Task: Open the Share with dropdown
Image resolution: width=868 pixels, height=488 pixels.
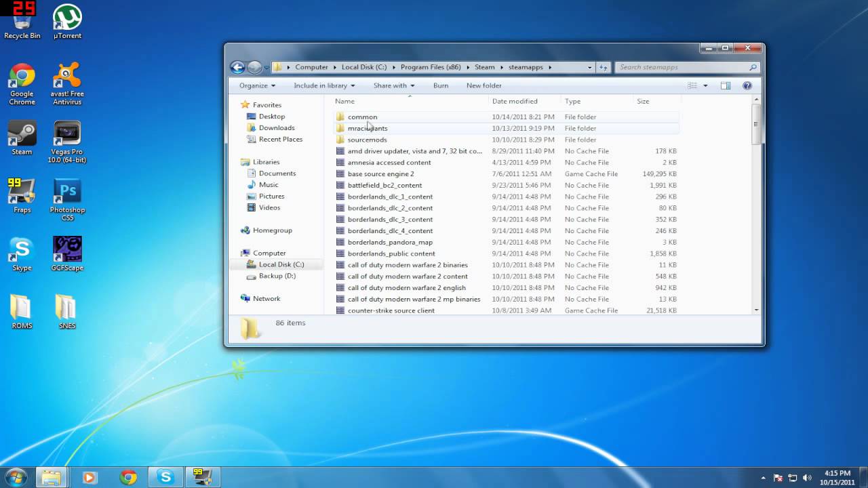Action: click(x=394, y=85)
